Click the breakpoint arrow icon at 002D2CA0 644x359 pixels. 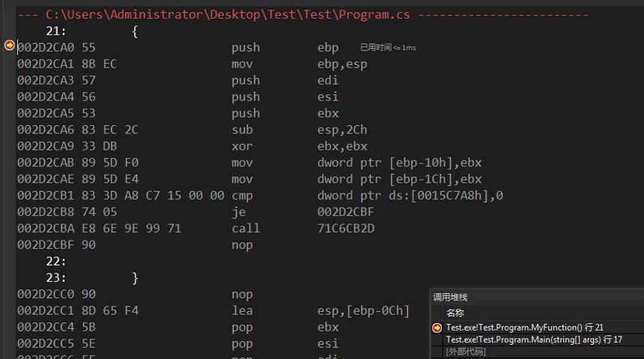9,45
